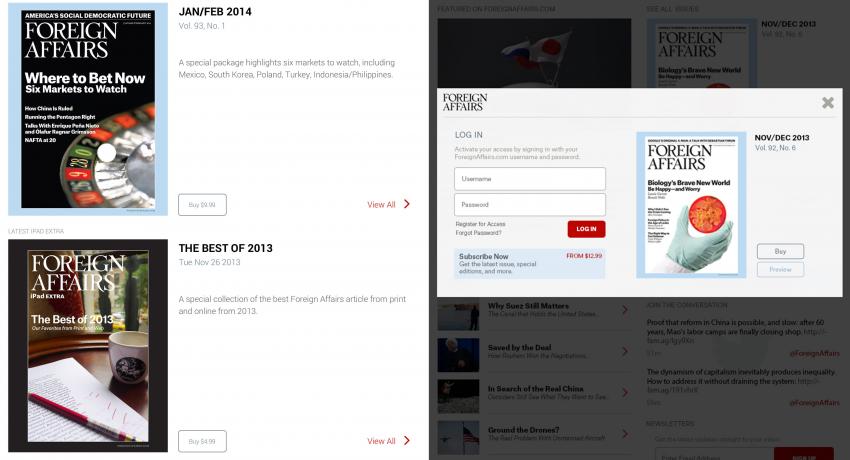Click the Password field

click(x=530, y=205)
